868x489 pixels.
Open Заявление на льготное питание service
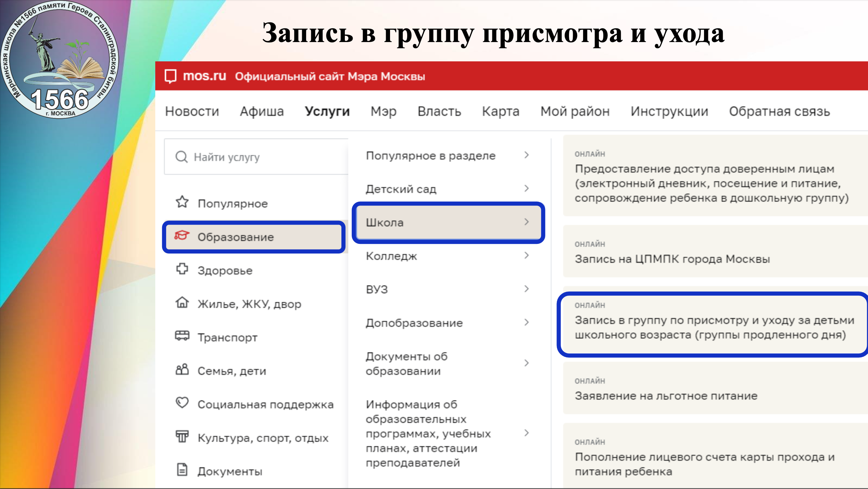[715, 388]
